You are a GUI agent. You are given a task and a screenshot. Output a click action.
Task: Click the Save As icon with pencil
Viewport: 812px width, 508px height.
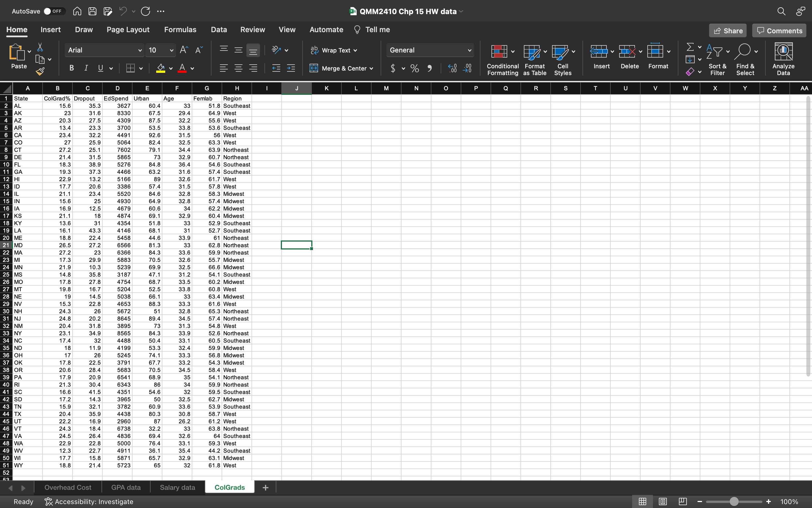pyautogui.click(x=108, y=11)
